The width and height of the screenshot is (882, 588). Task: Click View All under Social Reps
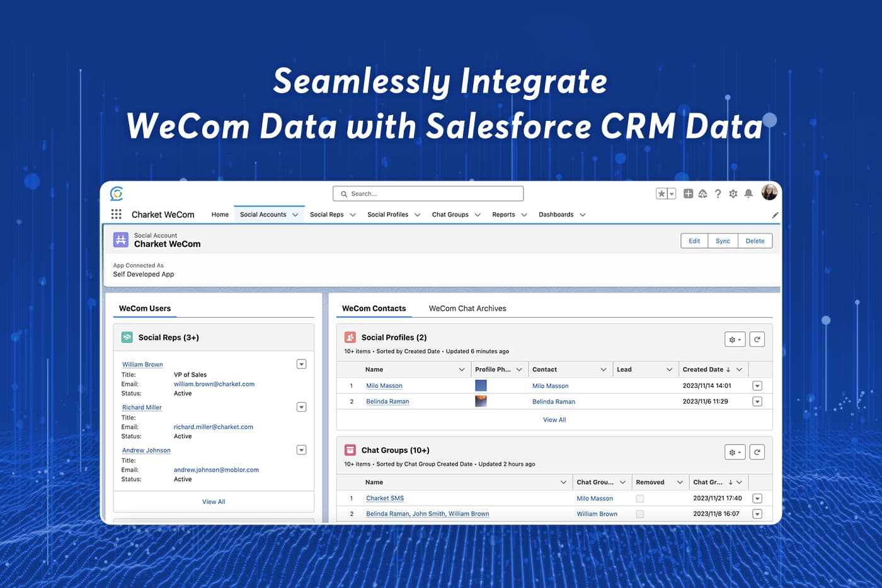[214, 502]
